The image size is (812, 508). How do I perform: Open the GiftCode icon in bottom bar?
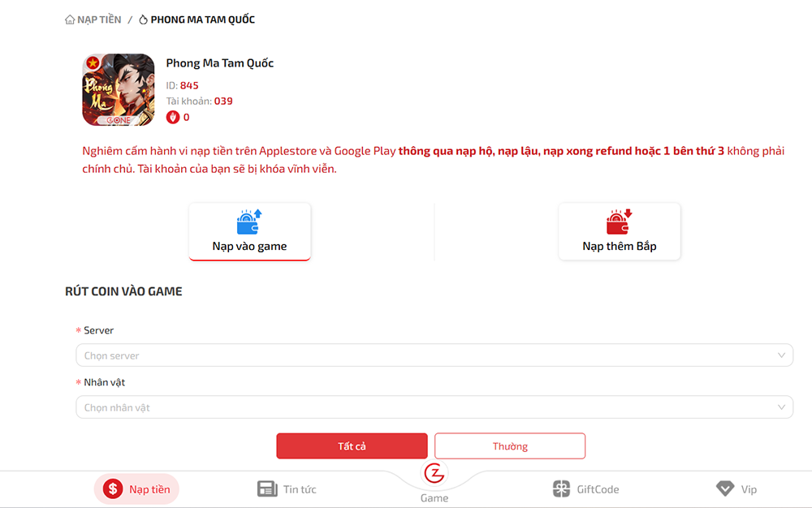click(x=562, y=489)
